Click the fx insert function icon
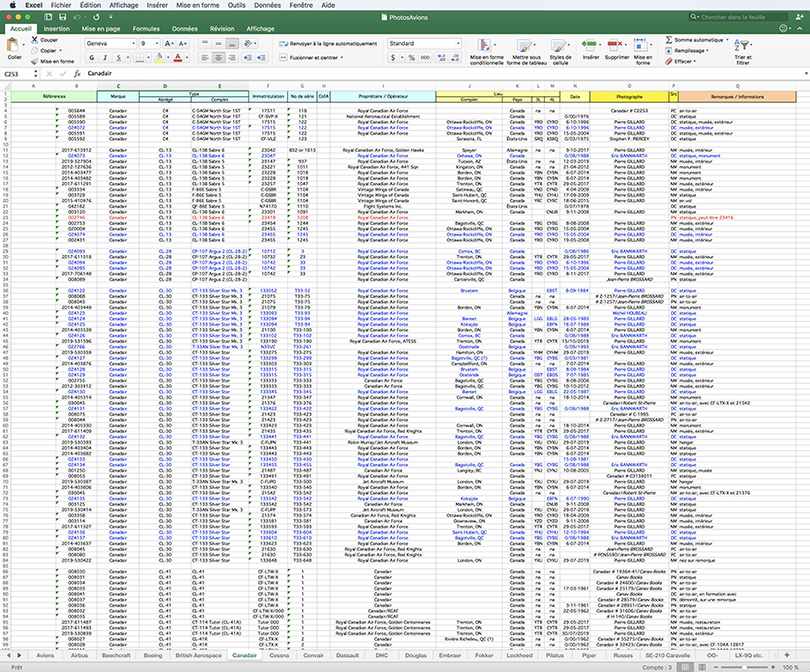810x672 pixels. (x=77, y=74)
